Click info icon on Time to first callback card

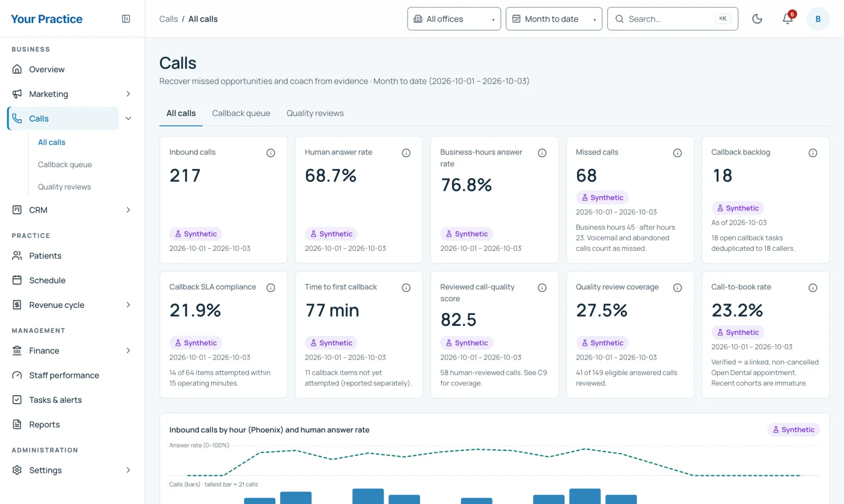406,288
